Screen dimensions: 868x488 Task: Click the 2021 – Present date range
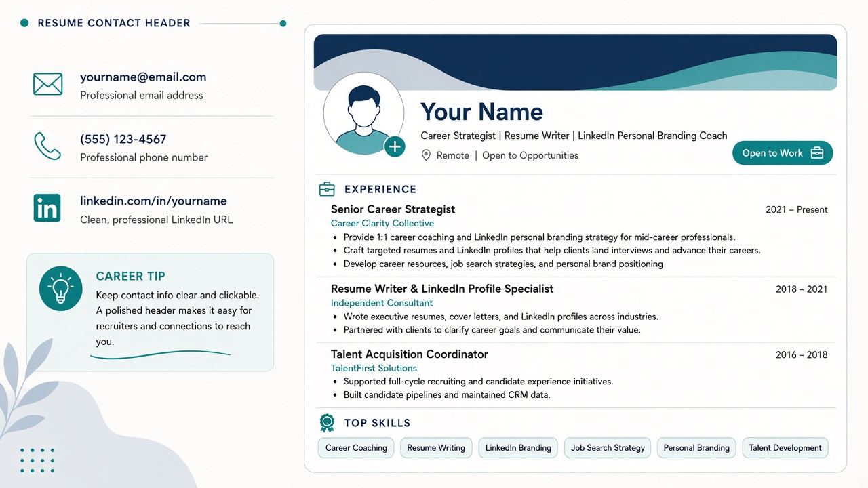tap(797, 210)
